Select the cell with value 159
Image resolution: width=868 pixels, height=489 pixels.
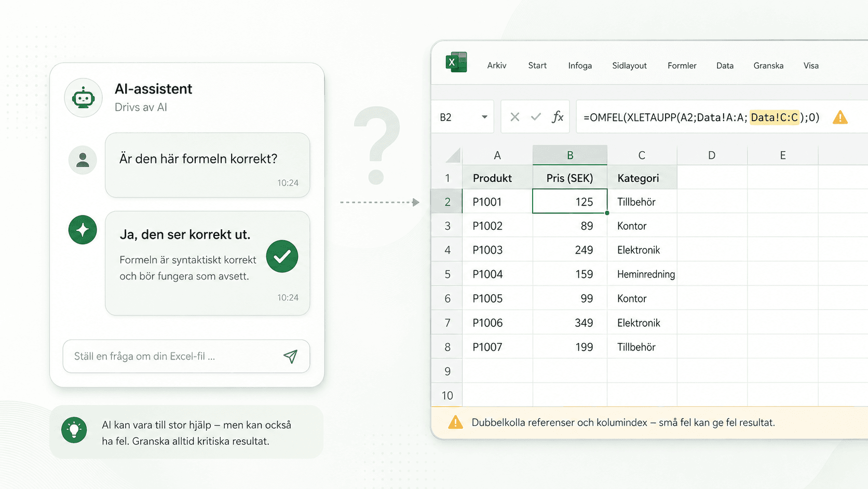pos(570,274)
